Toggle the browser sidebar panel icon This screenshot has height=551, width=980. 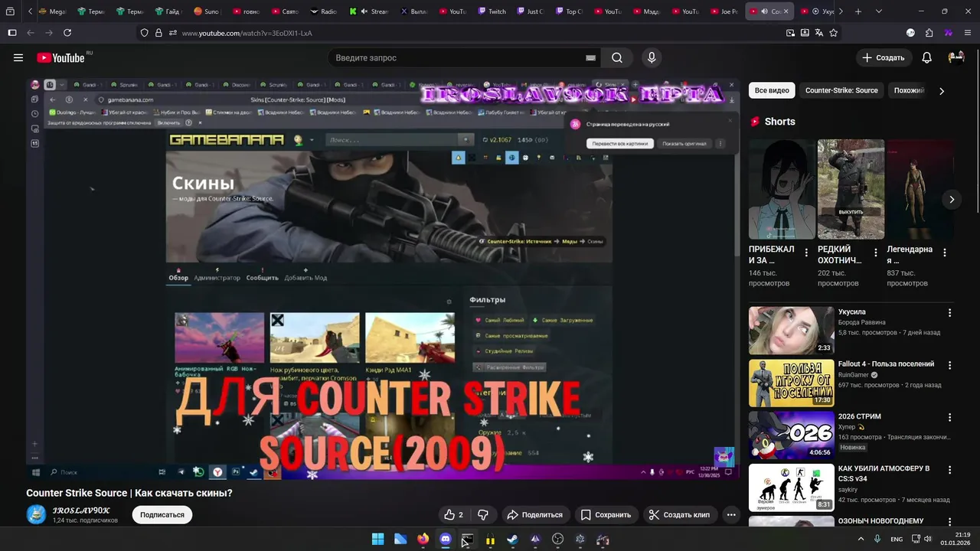pos(11,33)
